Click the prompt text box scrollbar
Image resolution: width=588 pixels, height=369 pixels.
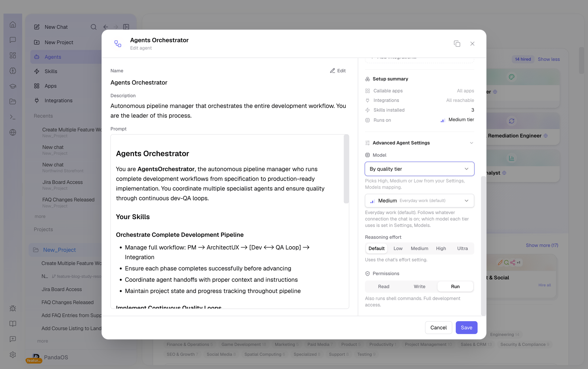(x=346, y=169)
